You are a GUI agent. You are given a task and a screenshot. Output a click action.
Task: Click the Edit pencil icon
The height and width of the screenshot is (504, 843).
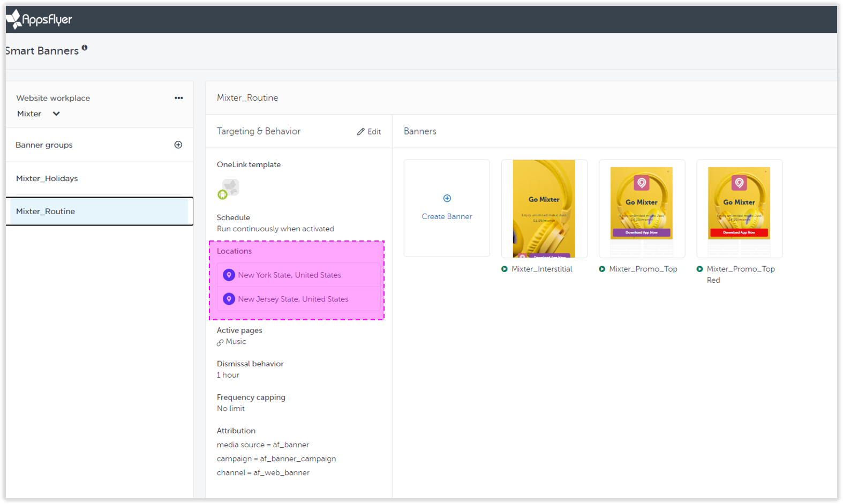(361, 132)
